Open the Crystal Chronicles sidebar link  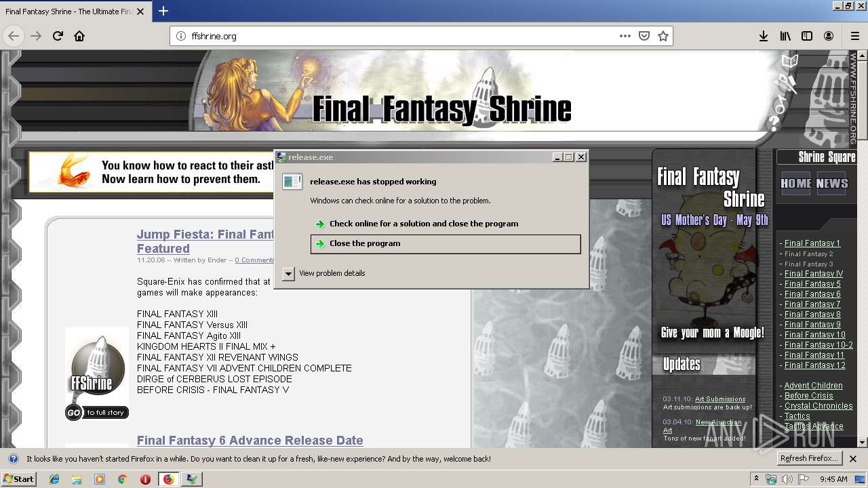[818, 406]
